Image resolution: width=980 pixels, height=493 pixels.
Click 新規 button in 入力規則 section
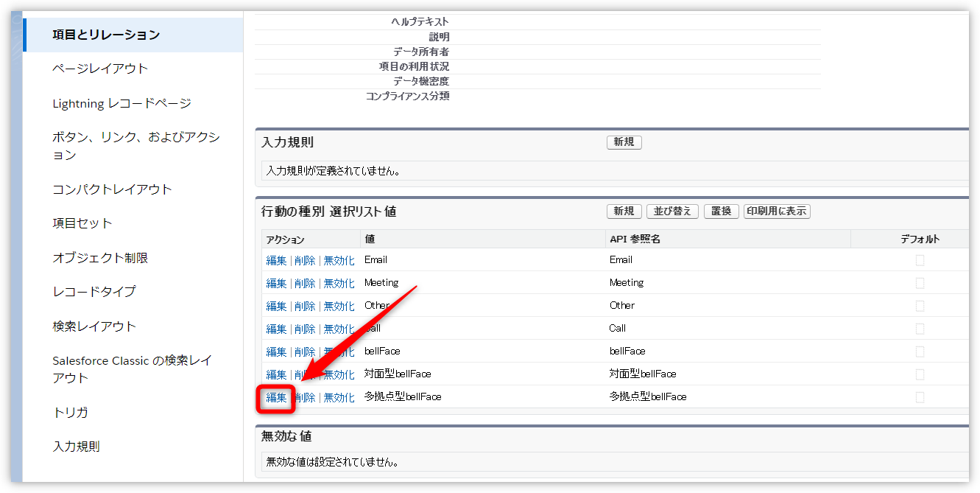click(624, 142)
